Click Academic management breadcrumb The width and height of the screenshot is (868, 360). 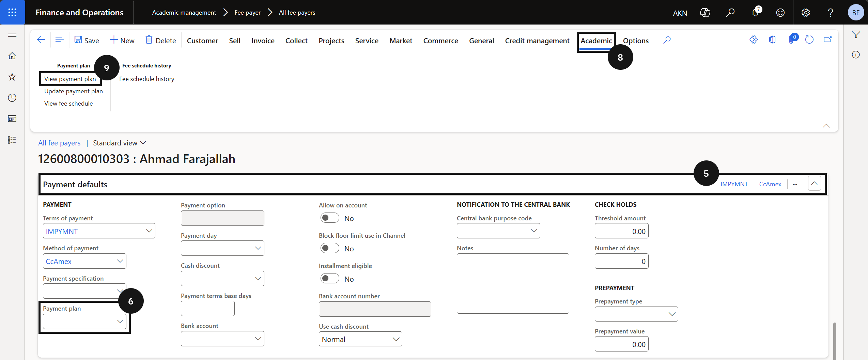184,13
